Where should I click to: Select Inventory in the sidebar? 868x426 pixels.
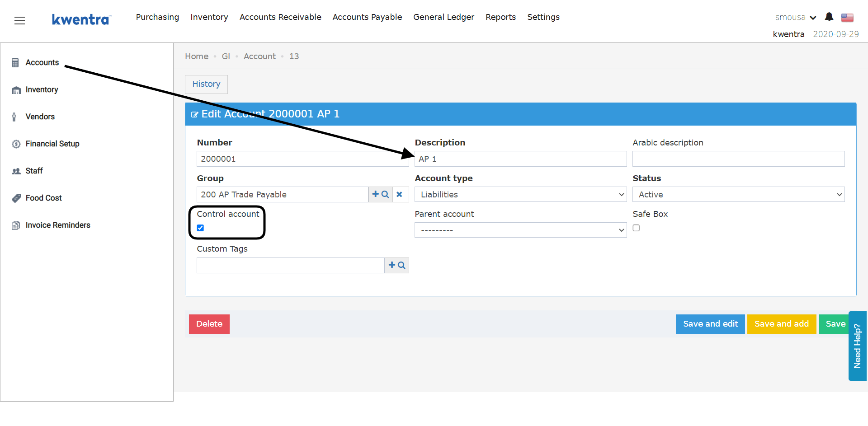click(42, 90)
